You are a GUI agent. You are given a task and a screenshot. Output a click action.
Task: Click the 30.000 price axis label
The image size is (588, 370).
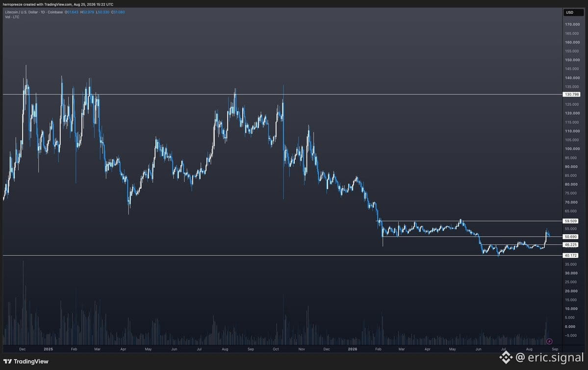click(x=571, y=273)
